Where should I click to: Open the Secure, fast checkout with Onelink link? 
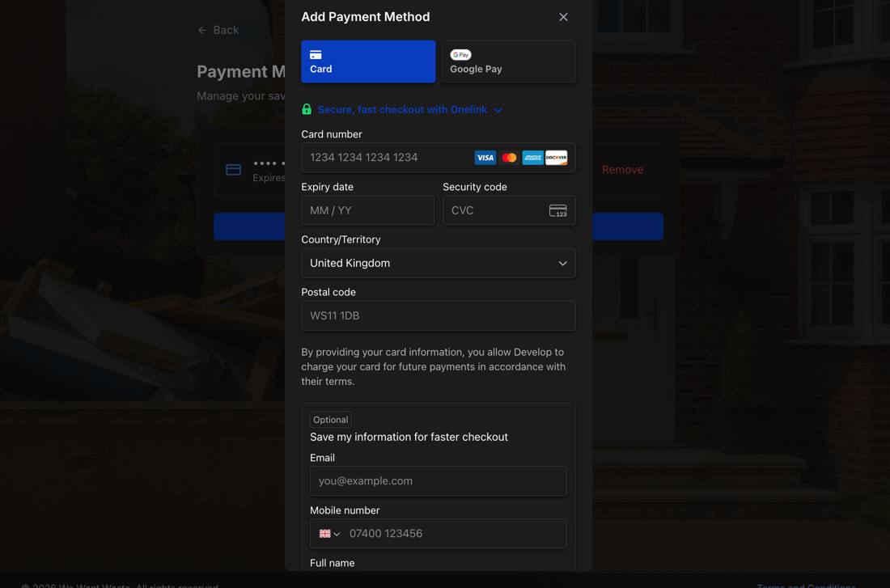(402, 109)
